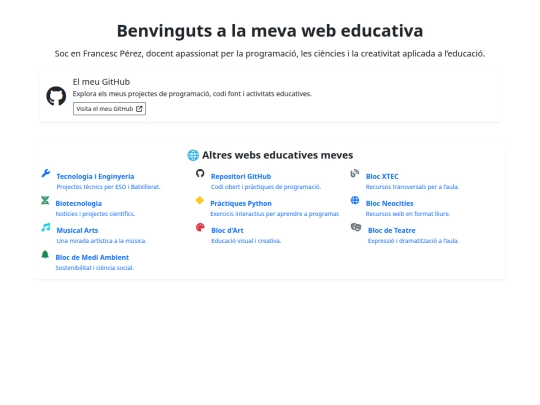
Task: Follow the Bloc de Teatre link
Action: (x=392, y=230)
